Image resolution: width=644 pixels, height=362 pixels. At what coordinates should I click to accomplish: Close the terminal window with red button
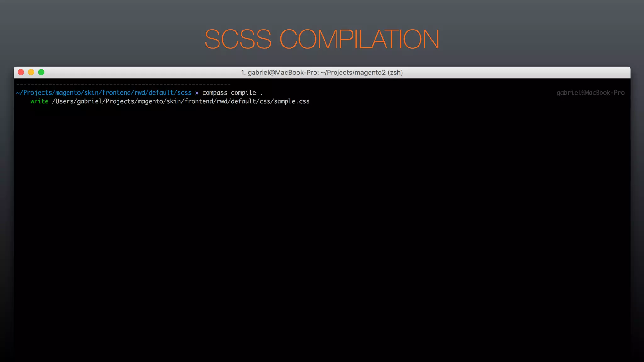(x=21, y=72)
